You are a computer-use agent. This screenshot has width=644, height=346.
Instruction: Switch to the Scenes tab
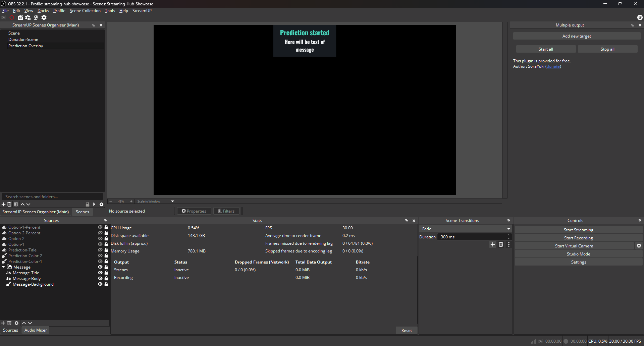pos(83,212)
